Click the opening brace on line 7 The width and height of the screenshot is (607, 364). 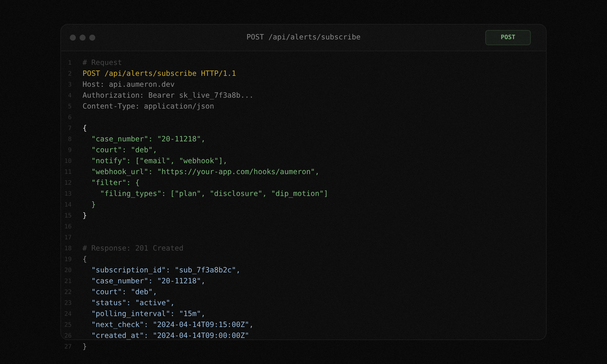coord(85,128)
